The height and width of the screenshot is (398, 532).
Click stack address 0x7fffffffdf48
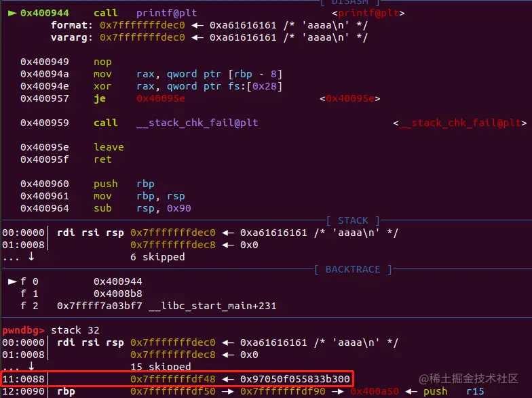tap(172, 379)
